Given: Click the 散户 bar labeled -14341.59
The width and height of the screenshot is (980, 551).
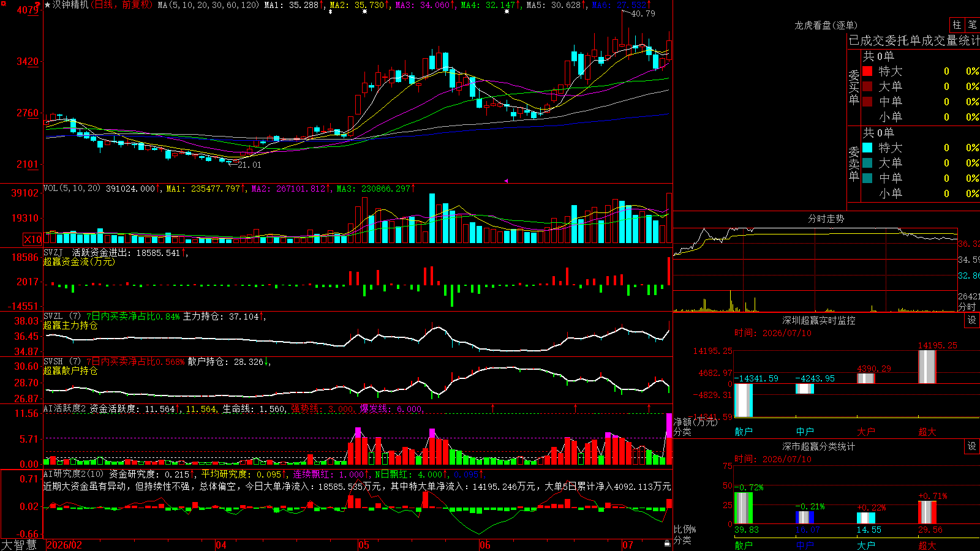Looking at the screenshot, I should coord(744,400).
